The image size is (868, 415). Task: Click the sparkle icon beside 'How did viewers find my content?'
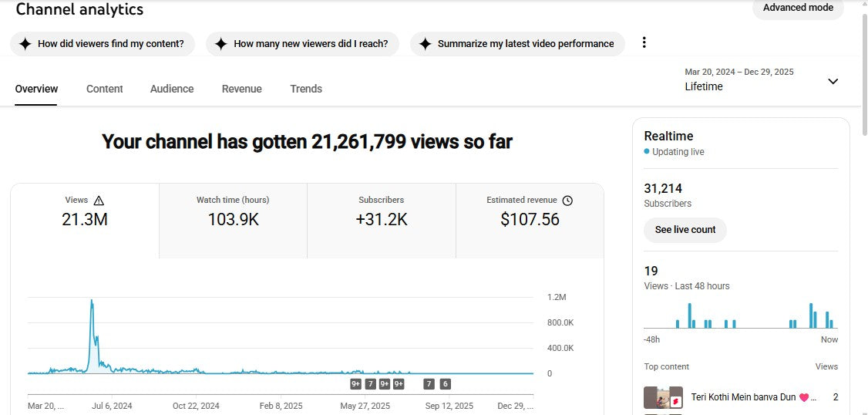25,44
